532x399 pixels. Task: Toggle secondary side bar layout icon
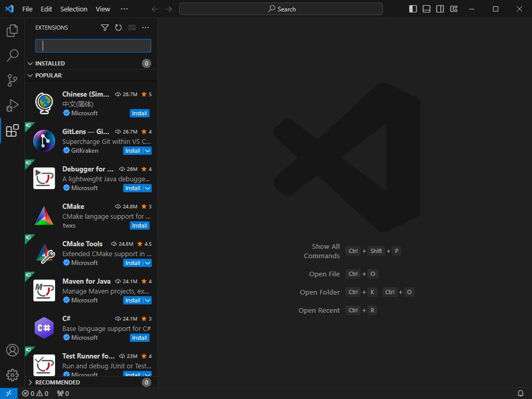click(440, 9)
